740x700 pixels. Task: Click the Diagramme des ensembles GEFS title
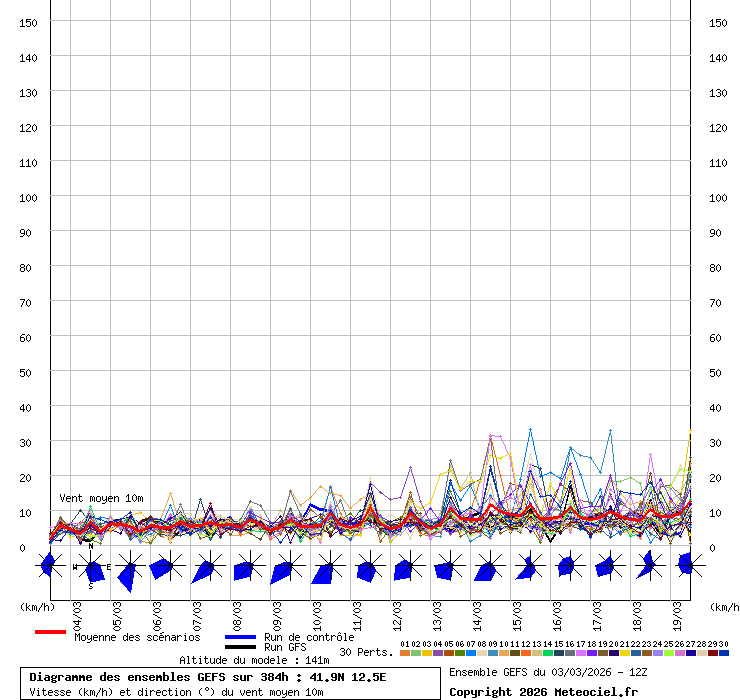[207, 677]
